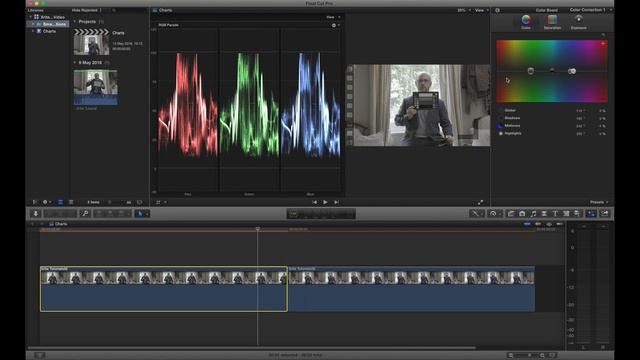The width and height of the screenshot is (640, 360).
Task: Open the Transitions browser
Action: pos(544,213)
